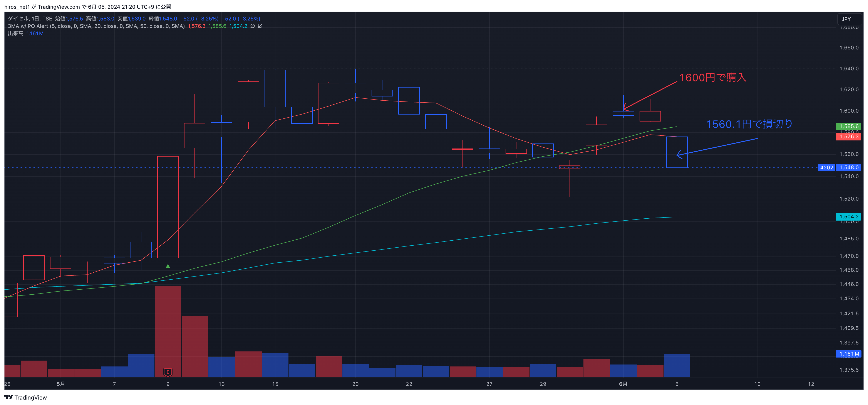The image size is (868, 405).
Task: Click the ダイセル, 1日, TSE symbol title
Action: (30, 19)
